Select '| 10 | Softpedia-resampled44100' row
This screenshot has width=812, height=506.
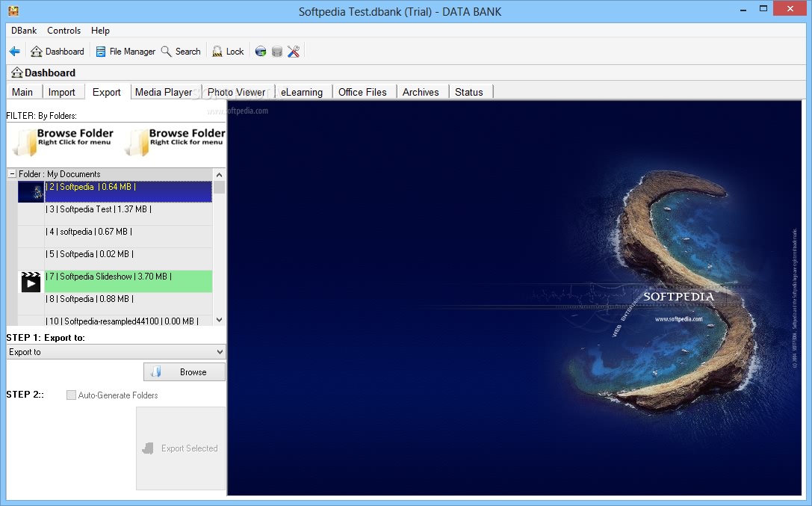[x=128, y=321]
